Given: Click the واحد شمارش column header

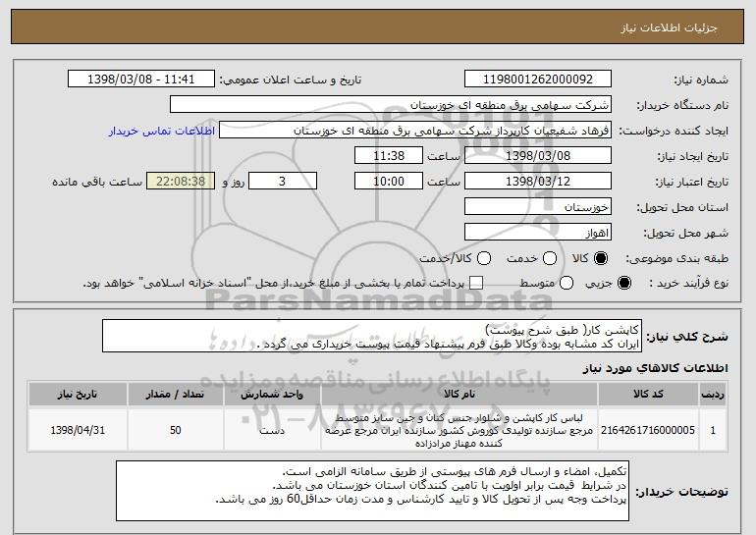Looking at the screenshot, I should [x=272, y=395].
